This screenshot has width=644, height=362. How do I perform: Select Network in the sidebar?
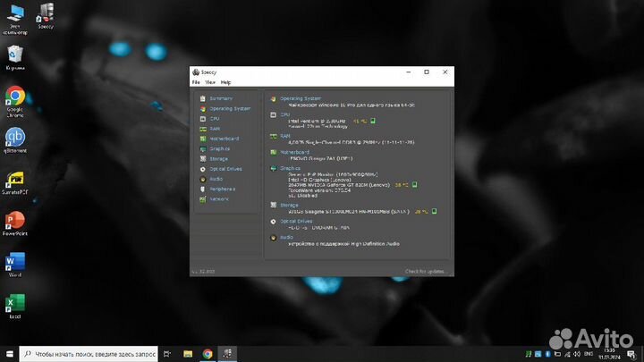click(219, 199)
